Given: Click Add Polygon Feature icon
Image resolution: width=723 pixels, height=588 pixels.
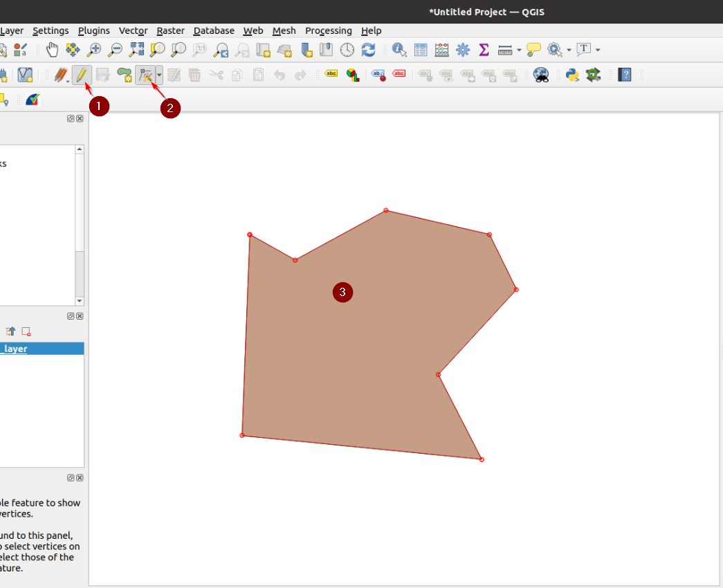Looking at the screenshot, I should (x=124, y=75).
